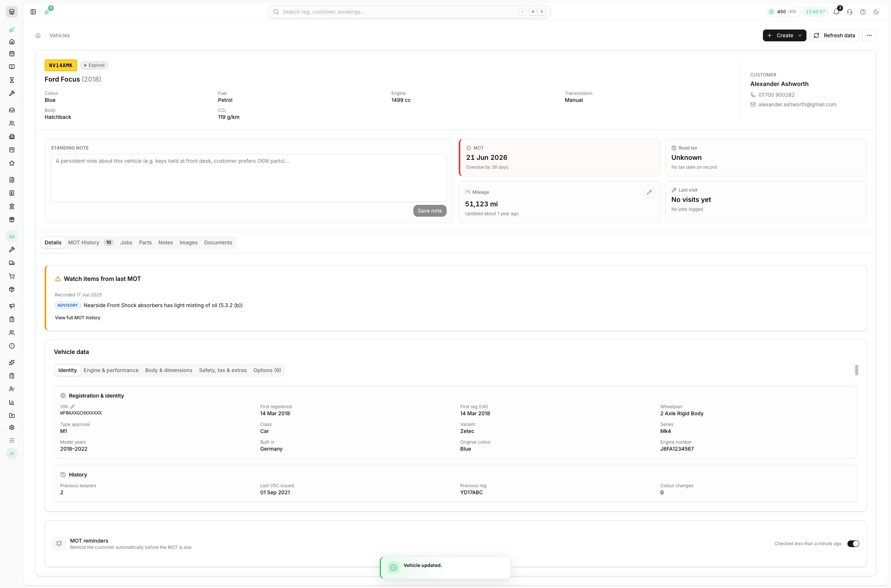Click the star icon in sidebar

coord(11,163)
